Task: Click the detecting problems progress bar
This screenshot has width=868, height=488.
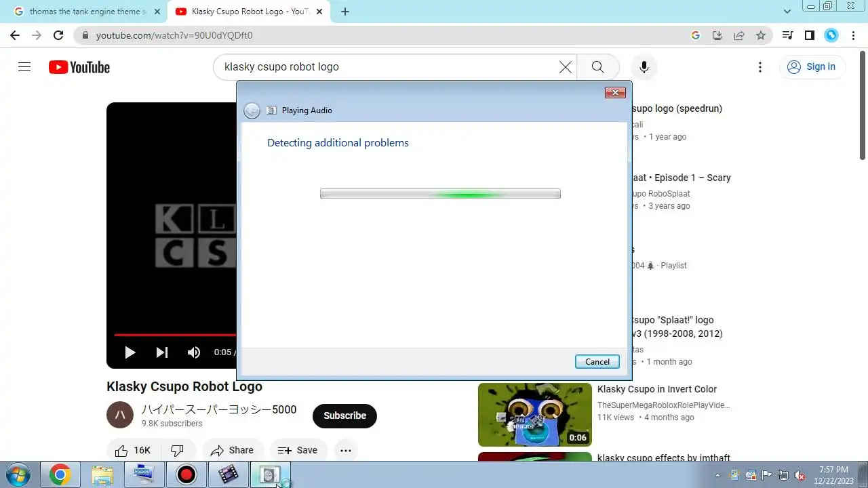Action: 440,194
